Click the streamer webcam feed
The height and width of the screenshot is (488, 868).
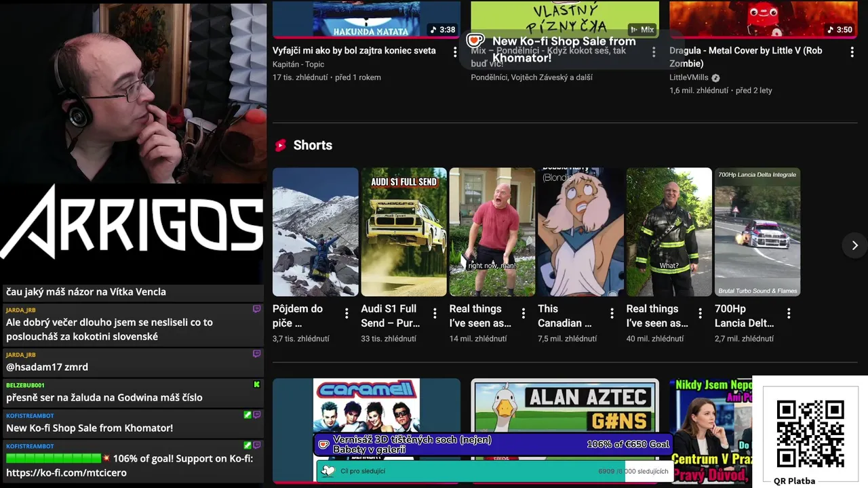[133, 91]
